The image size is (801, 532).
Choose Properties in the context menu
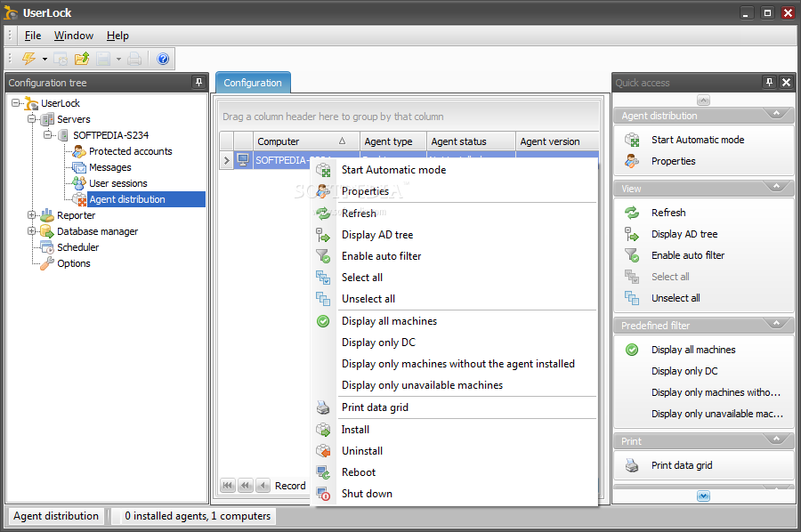click(454, 191)
